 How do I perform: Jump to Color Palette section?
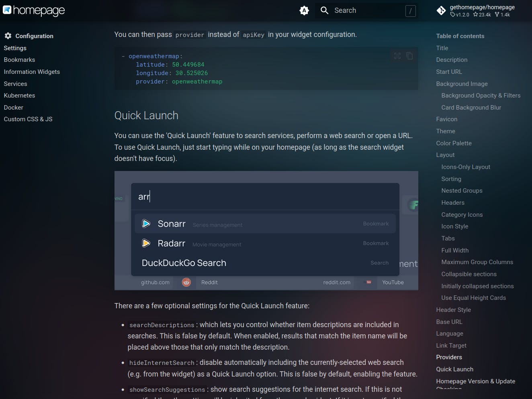[x=454, y=143]
